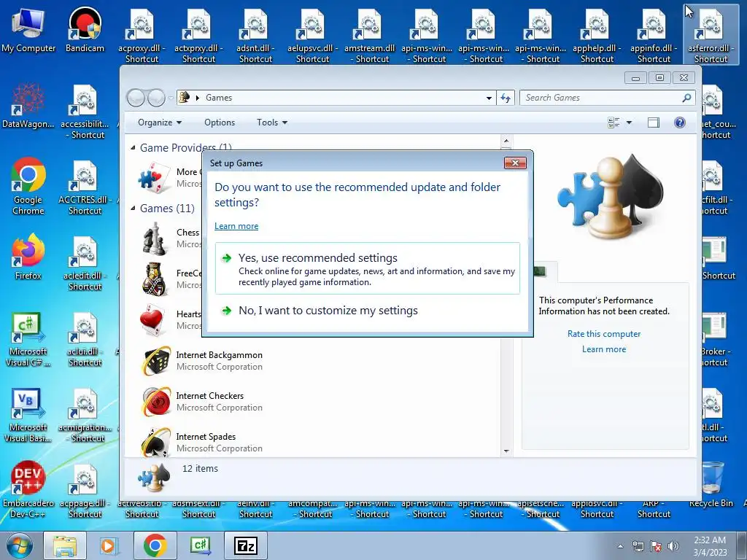The image size is (747, 560).
Task: Click the network tray icon
Action: (638, 546)
